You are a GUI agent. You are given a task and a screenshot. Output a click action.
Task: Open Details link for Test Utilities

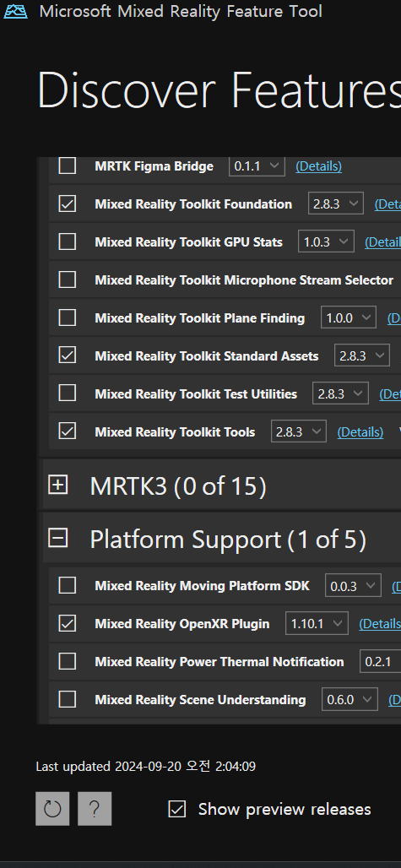(x=390, y=393)
